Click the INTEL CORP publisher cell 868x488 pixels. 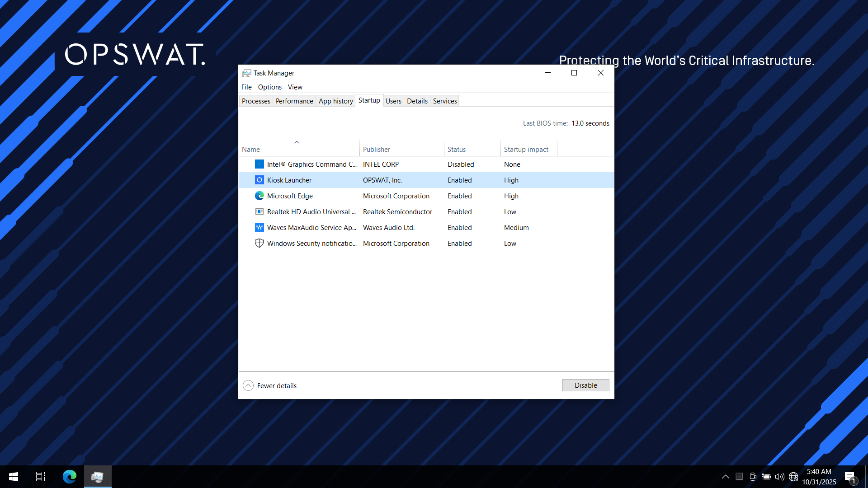(381, 164)
